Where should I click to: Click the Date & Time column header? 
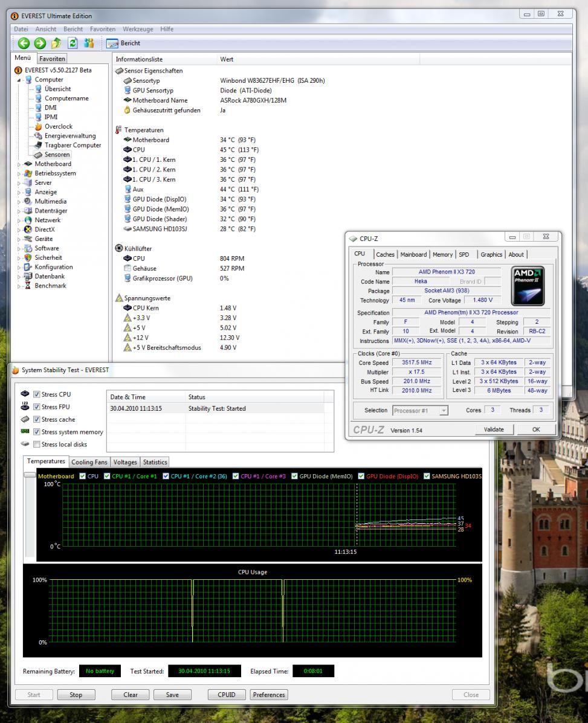pos(146,397)
